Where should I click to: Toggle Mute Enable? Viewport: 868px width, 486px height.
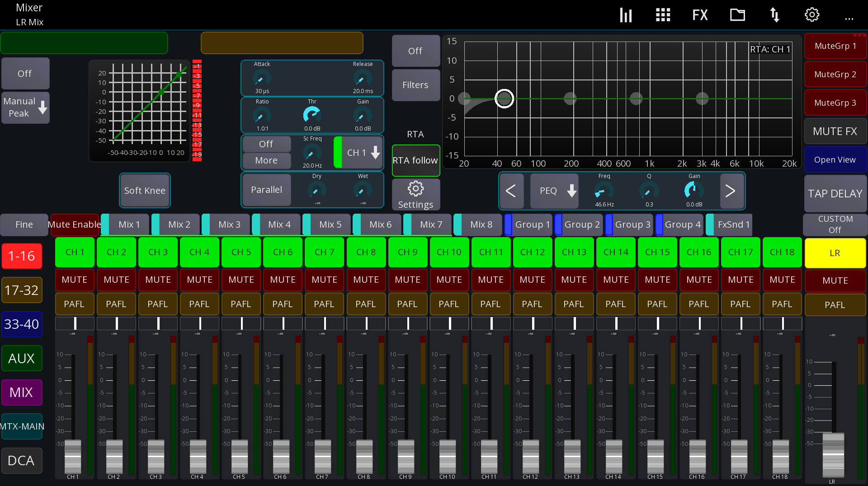point(75,224)
